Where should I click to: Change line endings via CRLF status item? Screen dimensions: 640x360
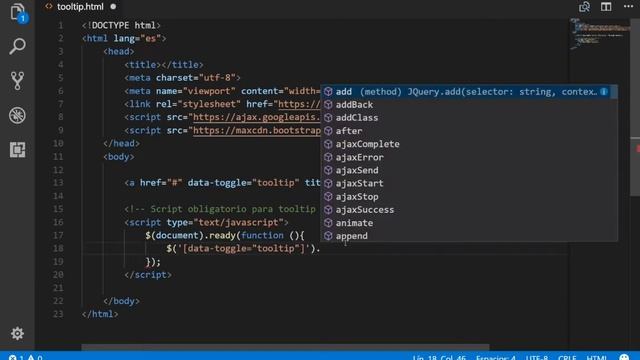[x=567, y=358]
